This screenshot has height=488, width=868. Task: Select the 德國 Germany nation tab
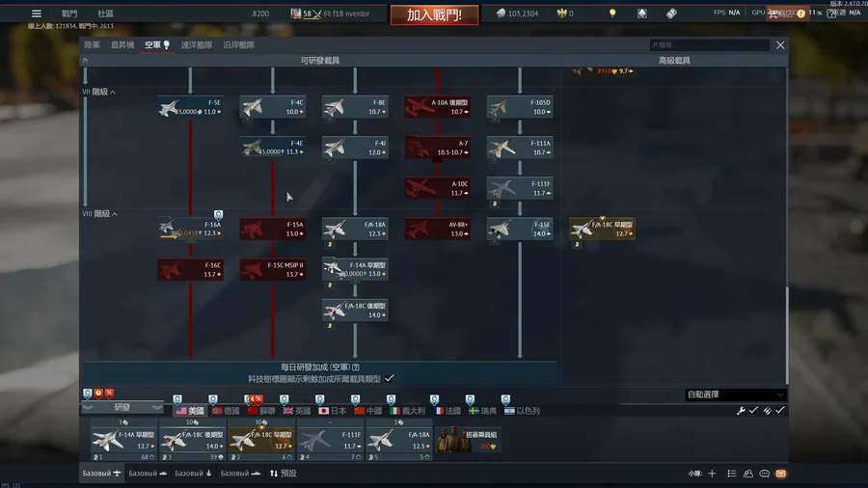pyautogui.click(x=226, y=411)
